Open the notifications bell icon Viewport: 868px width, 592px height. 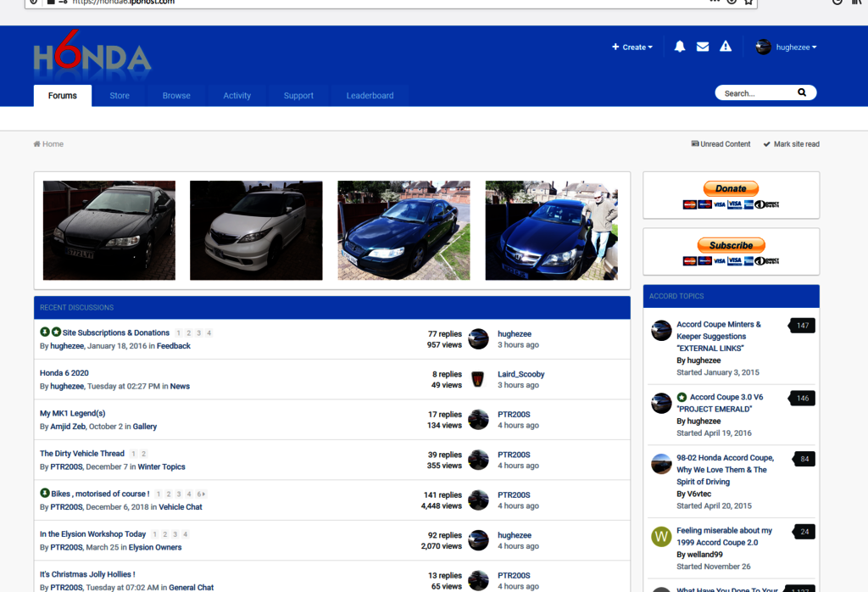(679, 47)
